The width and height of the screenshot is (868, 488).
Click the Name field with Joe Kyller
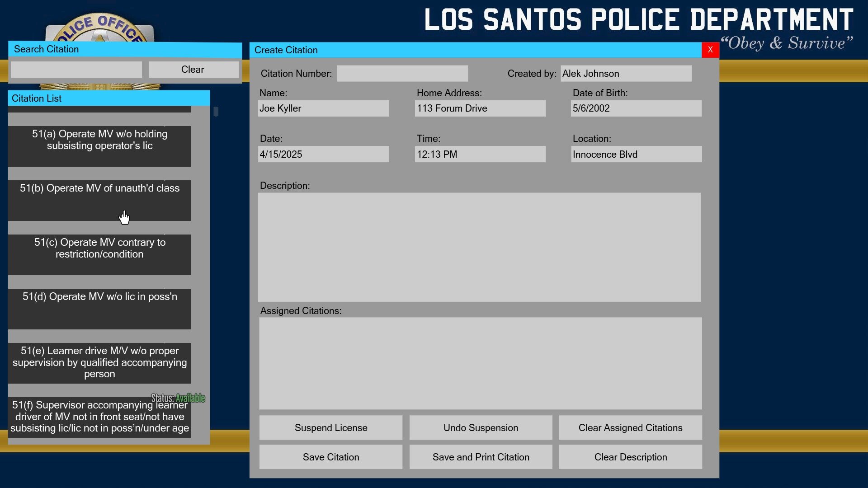click(323, 108)
